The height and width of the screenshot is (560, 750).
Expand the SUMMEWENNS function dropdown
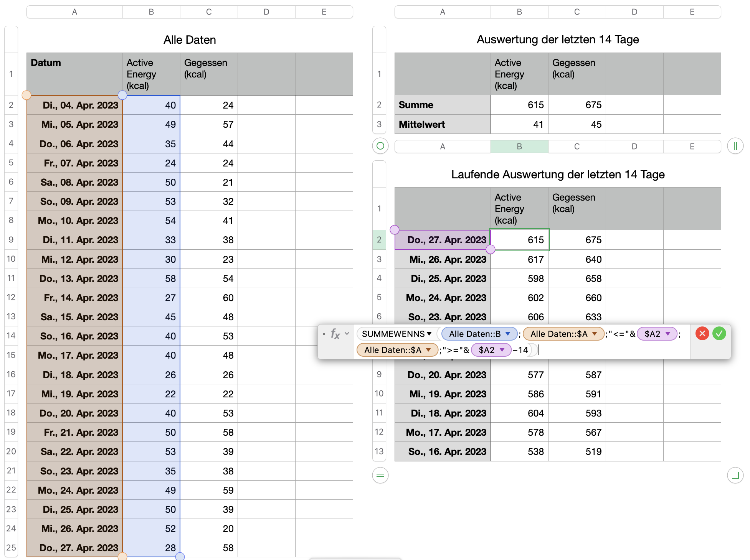tap(429, 334)
